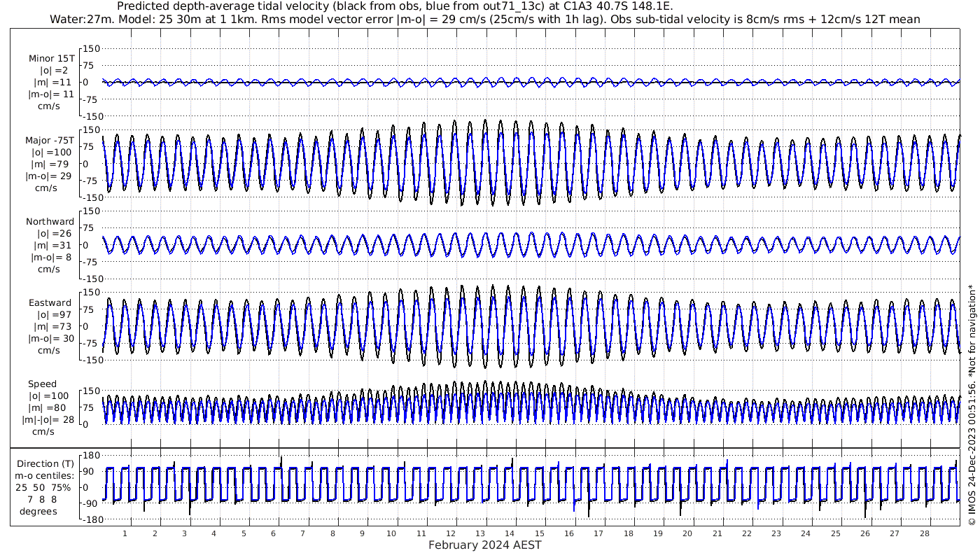Click the '|m| =31' value

point(52,245)
